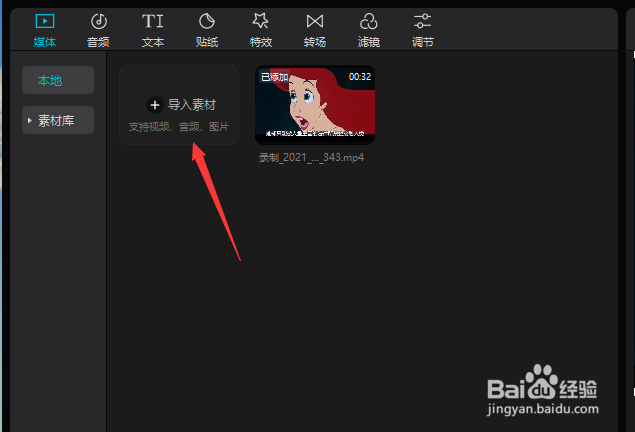Open the 媒体 (Media) tab
This screenshot has height=432, width=635.
[45, 31]
